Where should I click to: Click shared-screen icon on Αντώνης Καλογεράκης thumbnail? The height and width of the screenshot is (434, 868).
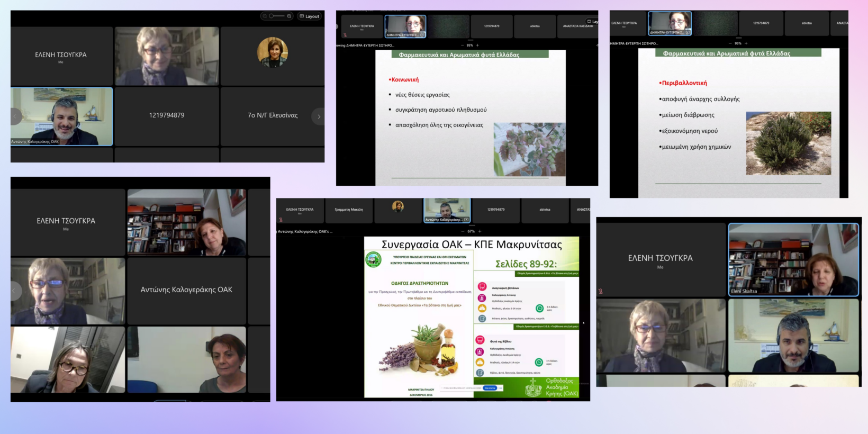pyautogui.click(x=466, y=220)
